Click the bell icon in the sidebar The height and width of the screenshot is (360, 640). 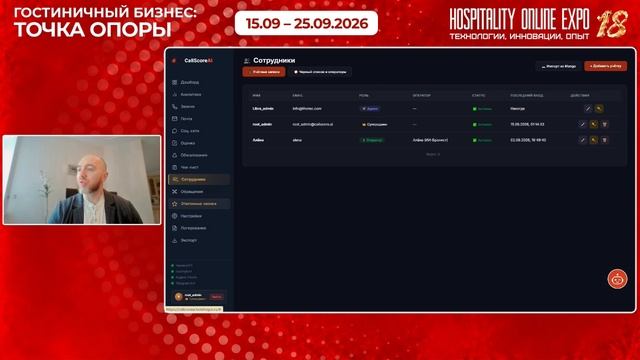pyautogui.click(x=175, y=155)
